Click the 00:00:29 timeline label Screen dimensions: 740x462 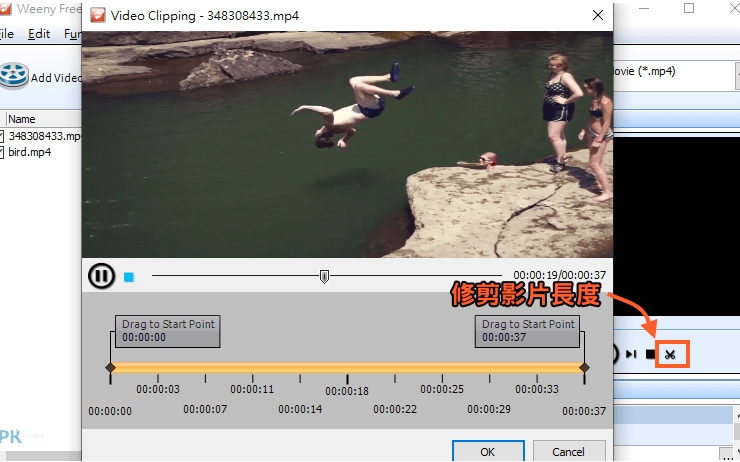tap(489, 409)
